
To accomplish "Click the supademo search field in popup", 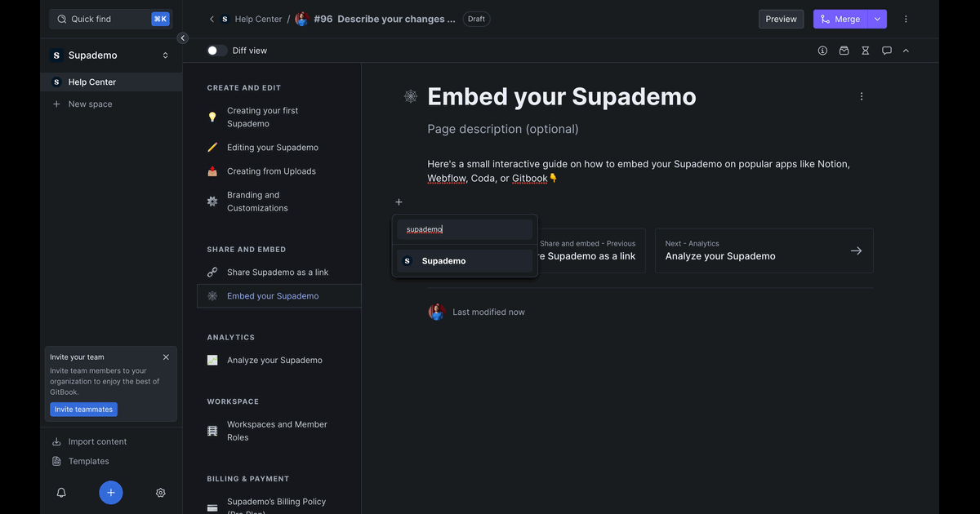I will (x=465, y=229).
